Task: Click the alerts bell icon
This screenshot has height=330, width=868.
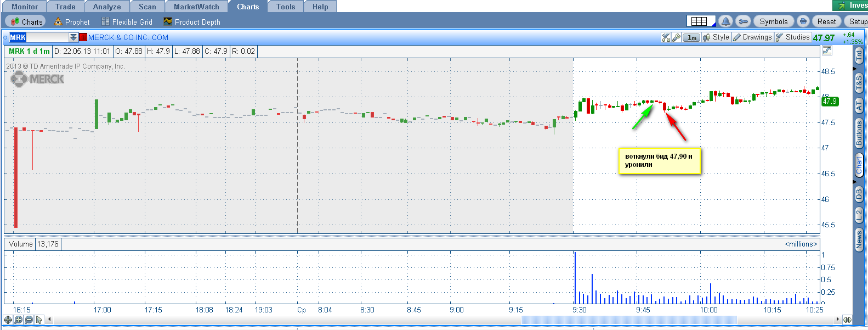Action: tap(725, 21)
